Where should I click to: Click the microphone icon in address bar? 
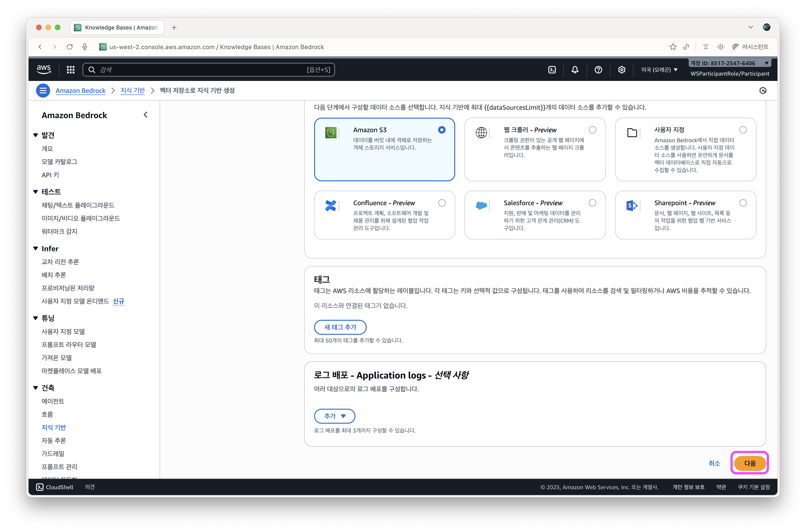pyautogui.click(x=84, y=47)
